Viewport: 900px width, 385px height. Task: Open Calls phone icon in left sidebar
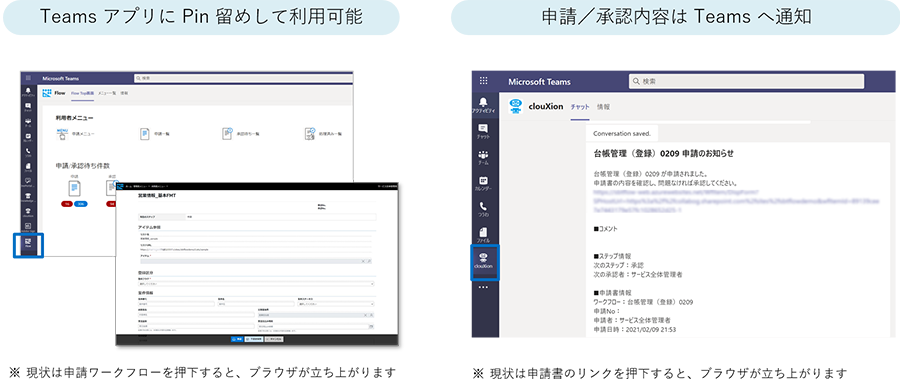[x=28, y=152]
